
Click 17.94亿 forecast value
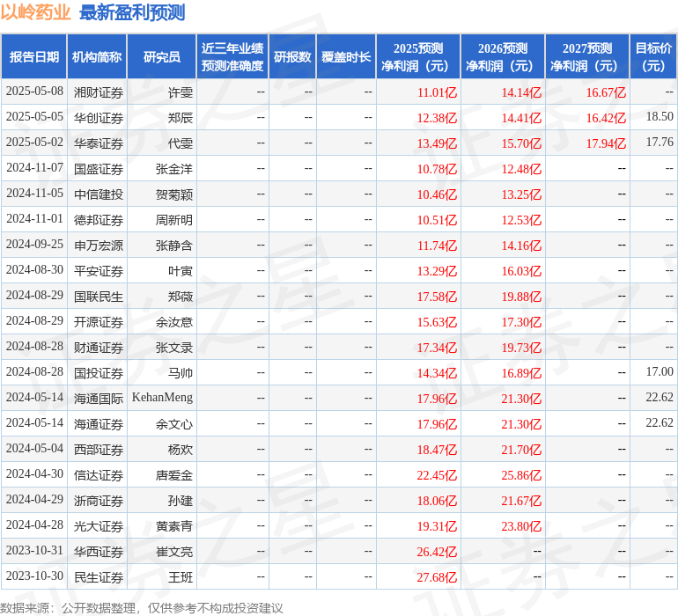(x=606, y=143)
